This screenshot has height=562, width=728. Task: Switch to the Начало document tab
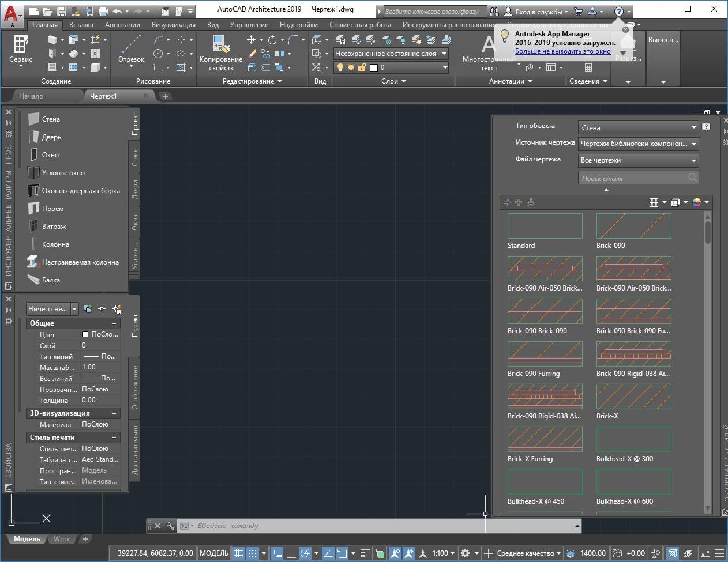point(31,96)
